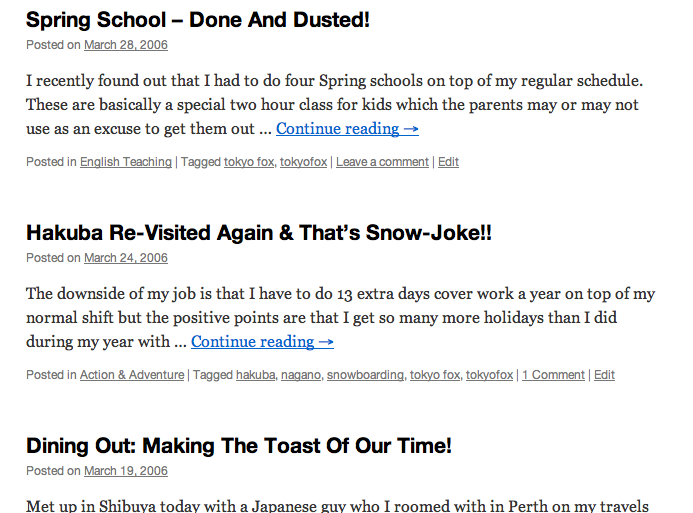The height and width of the screenshot is (513, 693).
Task: Continue reading the Hakuba post
Action: click(262, 342)
